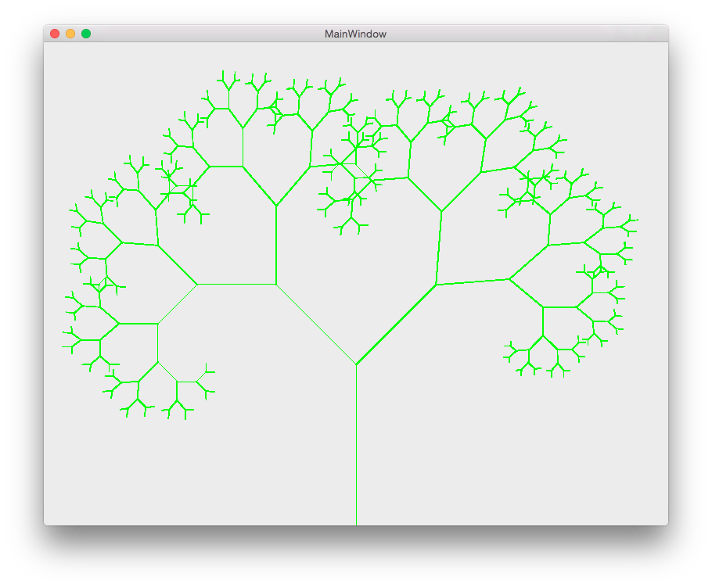Click the nearly horizontal green branch right of center

tap(473, 281)
